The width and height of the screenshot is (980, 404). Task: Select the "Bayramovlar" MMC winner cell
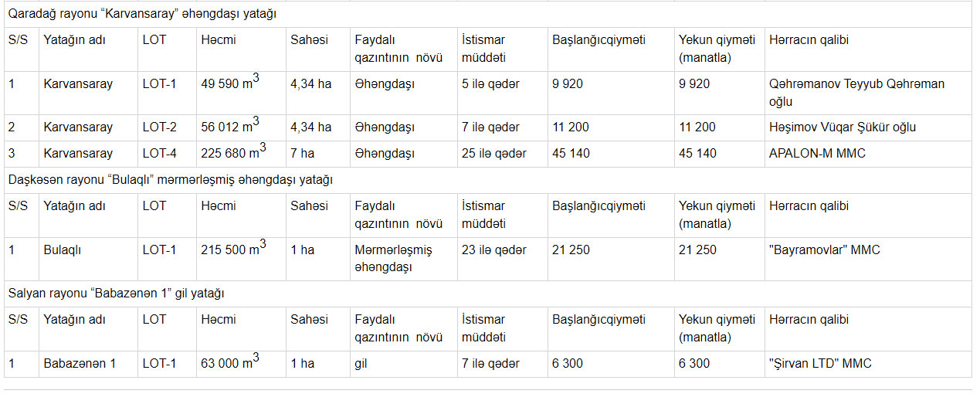point(824,250)
